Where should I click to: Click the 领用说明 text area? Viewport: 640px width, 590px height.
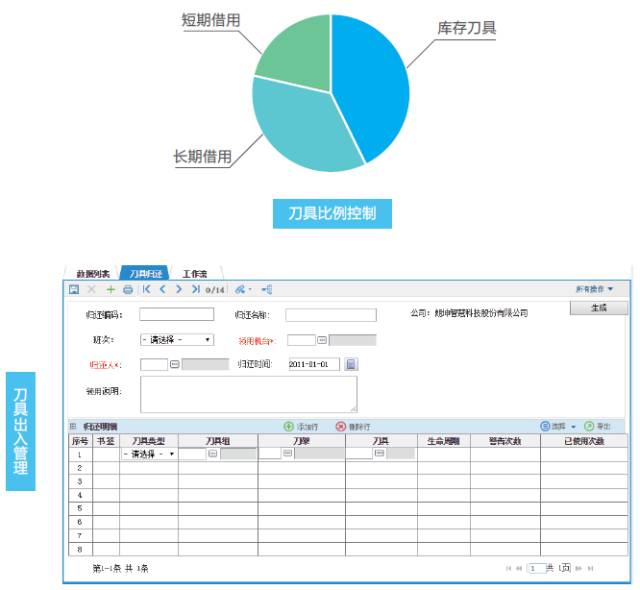pos(249,394)
